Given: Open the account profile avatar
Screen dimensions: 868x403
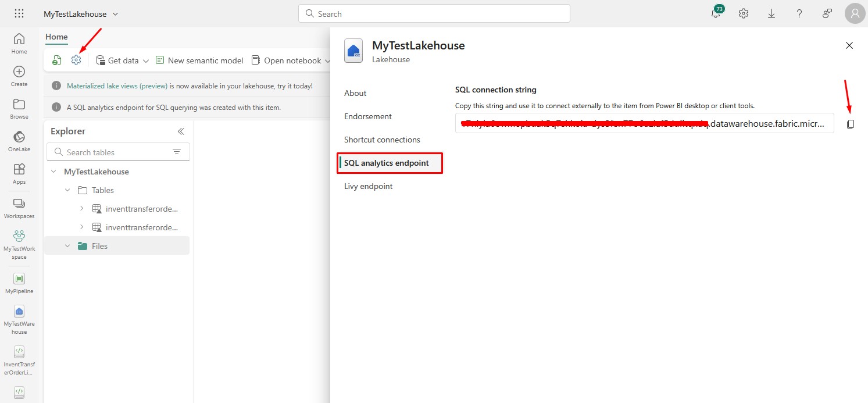Looking at the screenshot, I should 855,13.
